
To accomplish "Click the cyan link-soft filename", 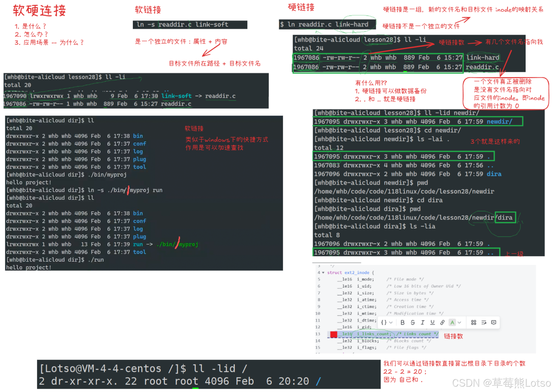I will pyautogui.click(x=176, y=96).
